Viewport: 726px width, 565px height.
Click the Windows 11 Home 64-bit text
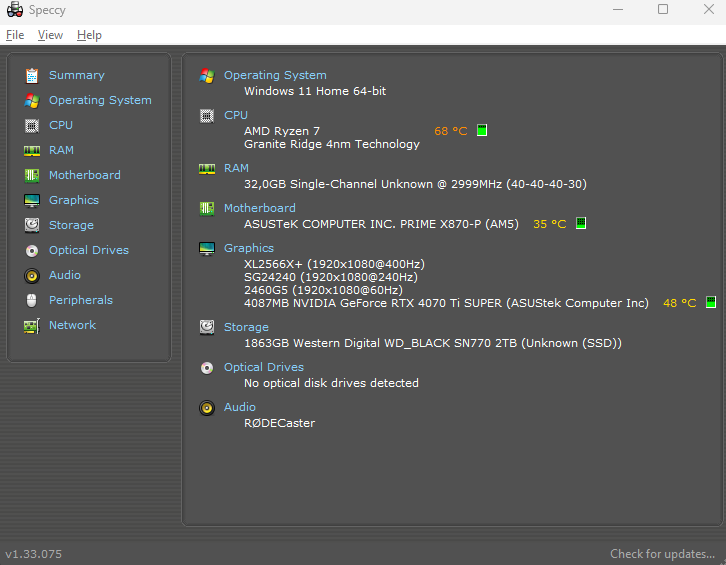pos(315,91)
